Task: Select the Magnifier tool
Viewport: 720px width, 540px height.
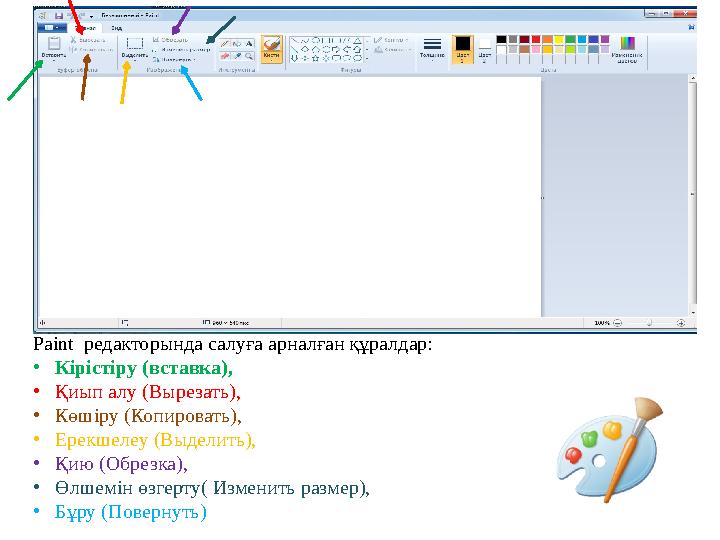Action: coord(249,56)
